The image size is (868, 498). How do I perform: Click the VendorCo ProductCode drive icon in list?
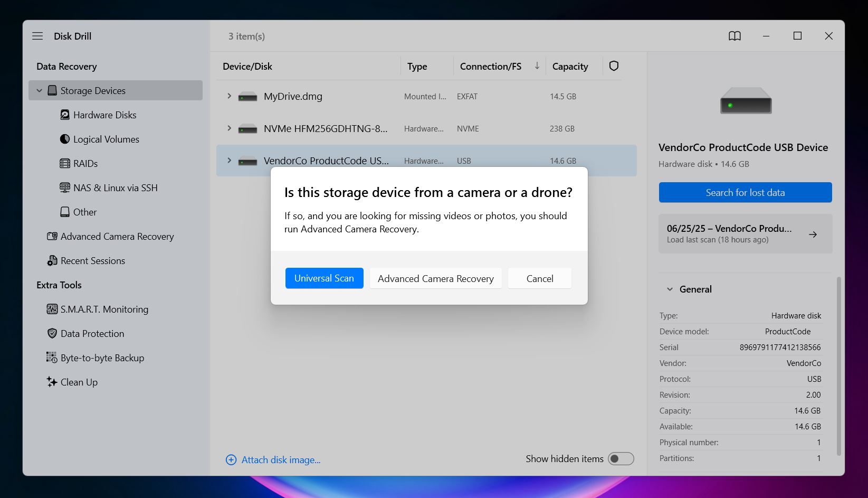tap(247, 162)
